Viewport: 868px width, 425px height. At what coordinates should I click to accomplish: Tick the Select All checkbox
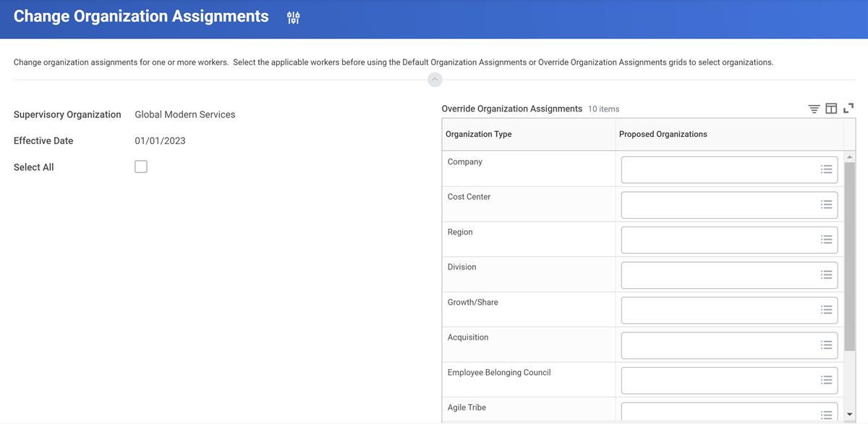141,167
